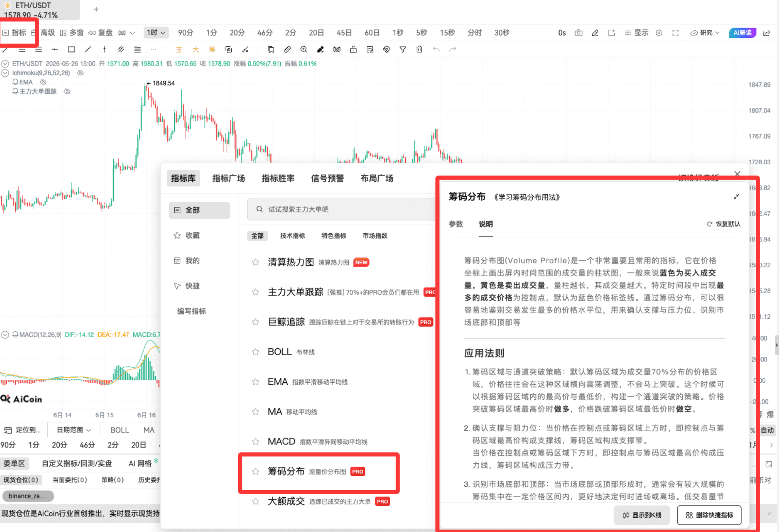Click the orange 筹 marker icon
The height and width of the screenshot is (532, 781).
(212, 49)
